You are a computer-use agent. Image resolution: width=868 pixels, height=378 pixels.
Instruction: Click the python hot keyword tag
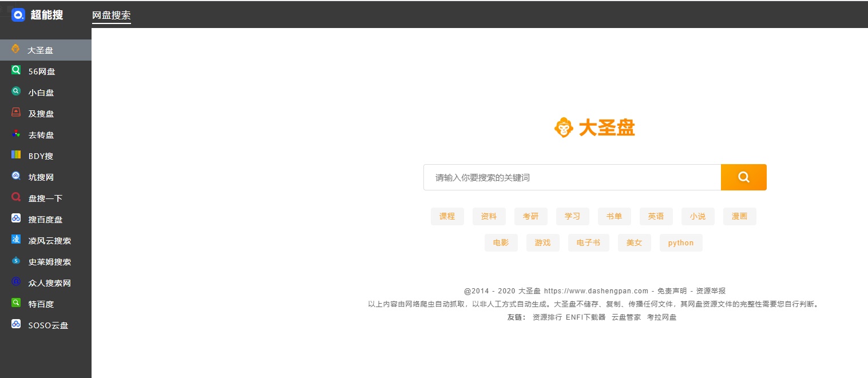coord(680,242)
